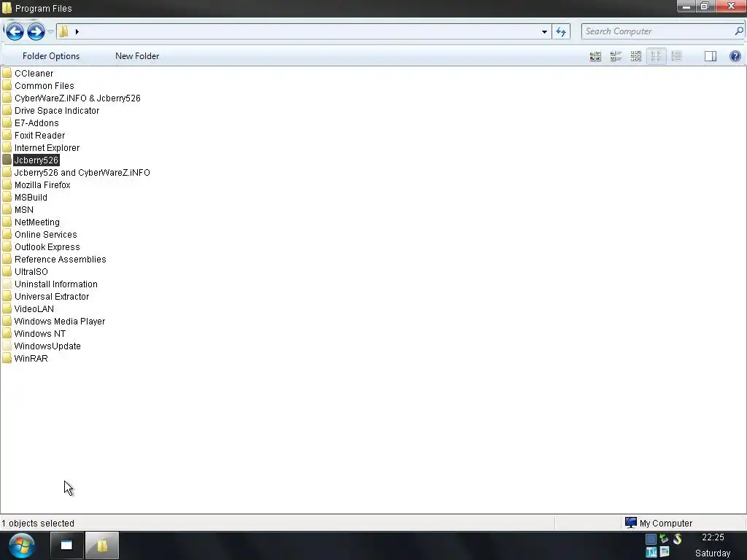Screen dimensions: 747x560
Task: Select the WindowsUpdate folder
Action: pos(47,346)
